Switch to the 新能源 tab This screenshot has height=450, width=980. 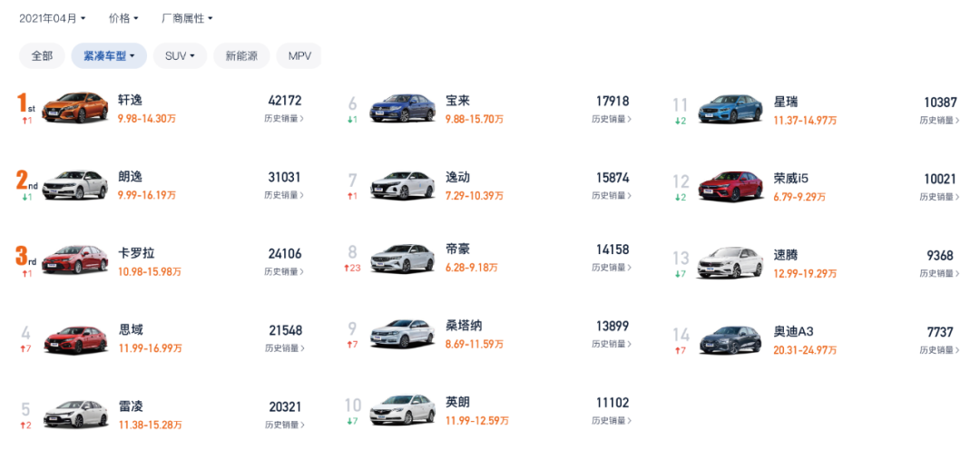tap(241, 56)
